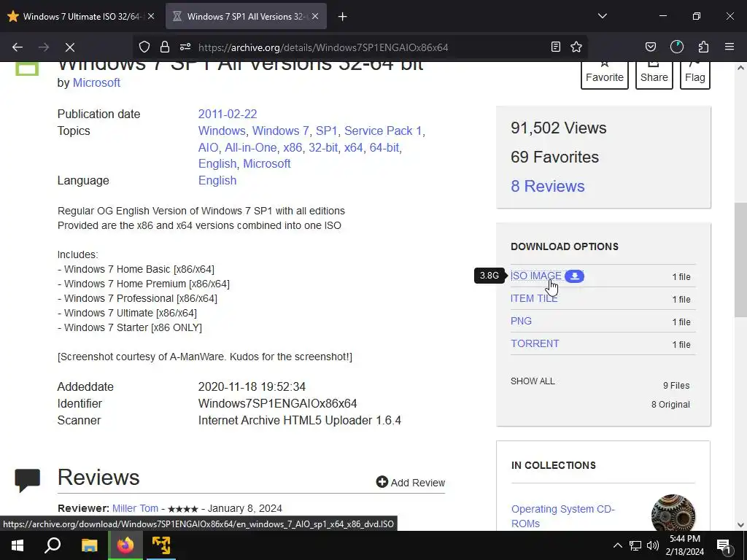Open the TORRENT download option
This screenshot has width=747, height=560.
pyautogui.click(x=535, y=344)
